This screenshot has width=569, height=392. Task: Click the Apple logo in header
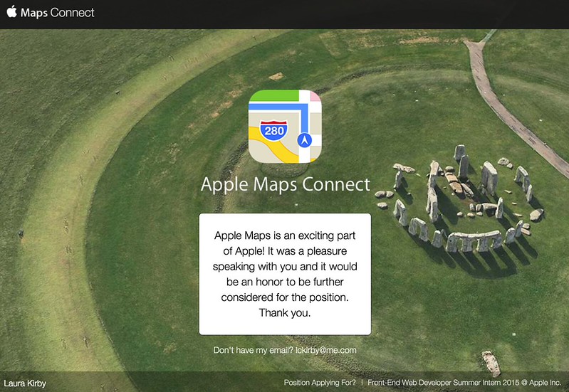[11, 11]
